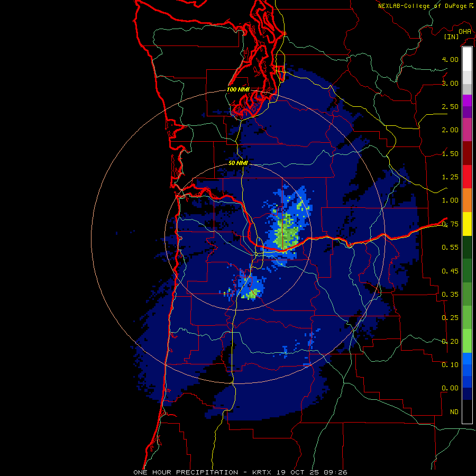Click the [IN] units label
This screenshot has width=476, height=476.
tap(452, 36)
